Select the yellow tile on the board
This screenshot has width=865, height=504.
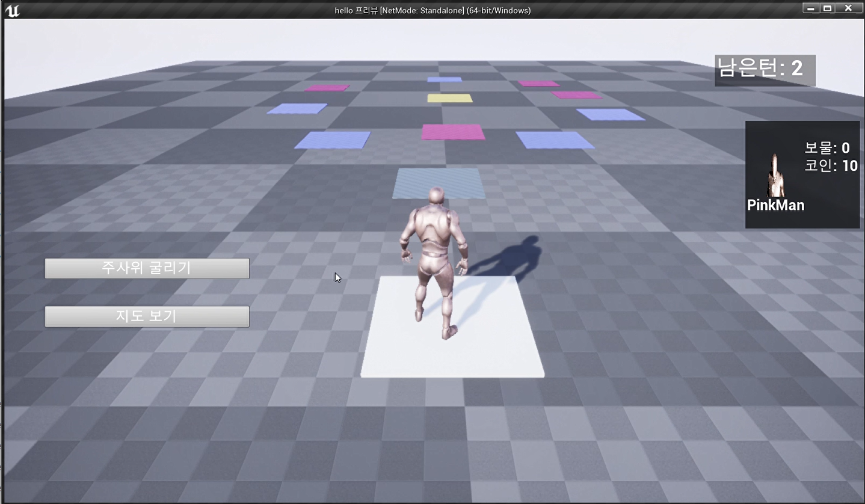(450, 98)
